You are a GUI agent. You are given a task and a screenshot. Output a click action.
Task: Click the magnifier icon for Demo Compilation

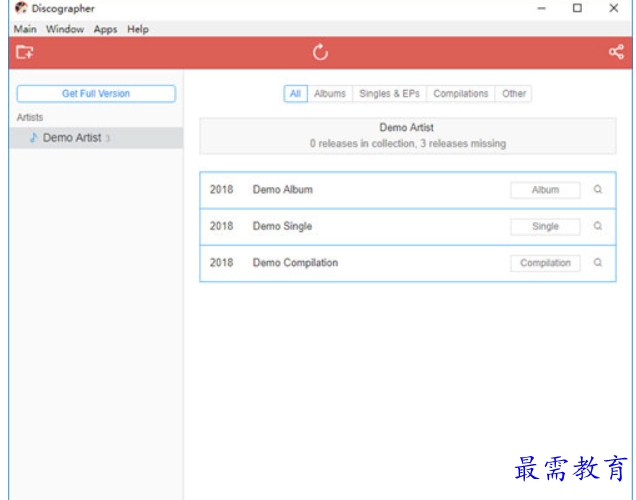(597, 262)
